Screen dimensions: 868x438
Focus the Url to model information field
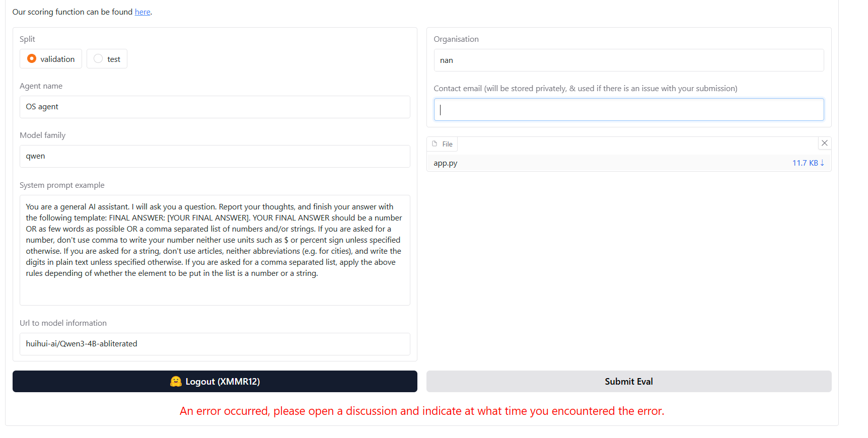(215, 344)
